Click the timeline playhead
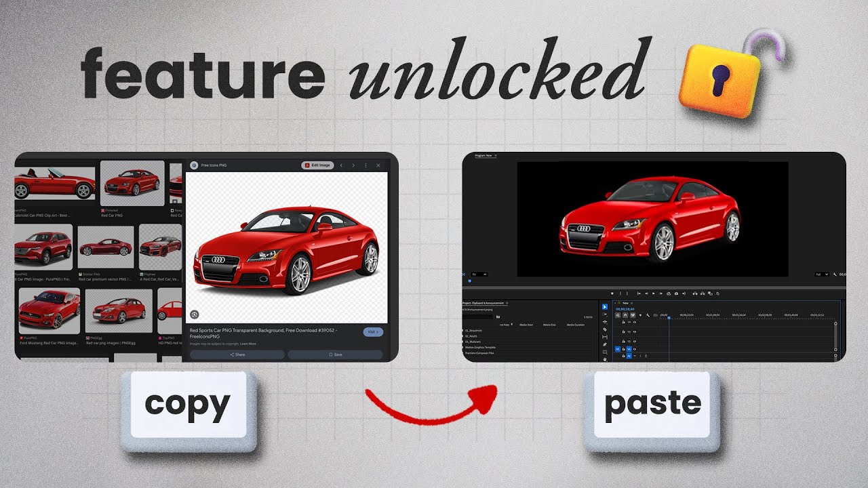868x488 pixels. coord(669,317)
